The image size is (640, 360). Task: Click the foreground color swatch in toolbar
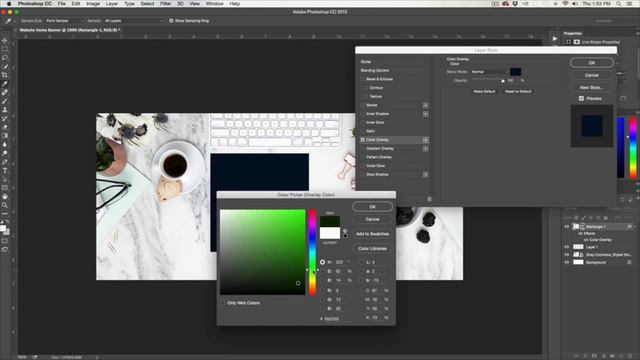point(3,228)
